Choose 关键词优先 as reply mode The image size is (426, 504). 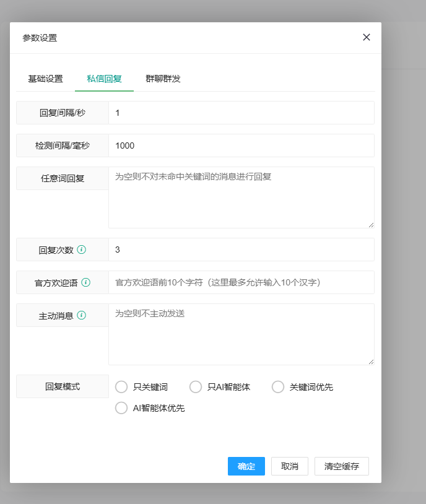click(x=278, y=387)
